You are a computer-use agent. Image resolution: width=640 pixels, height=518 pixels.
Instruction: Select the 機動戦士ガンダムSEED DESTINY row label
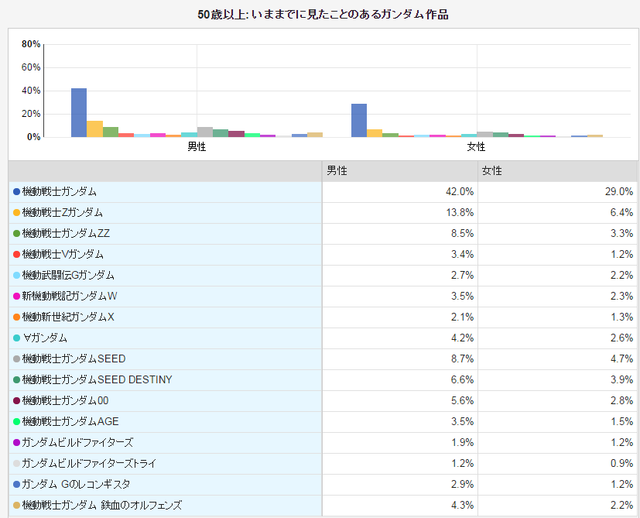point(97,379)
